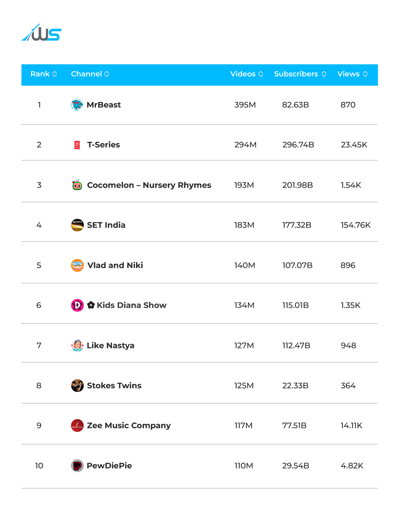This screenshot has height=532, width=399.
Task: Click the SET India channel logo
Action: coord(77,225)
